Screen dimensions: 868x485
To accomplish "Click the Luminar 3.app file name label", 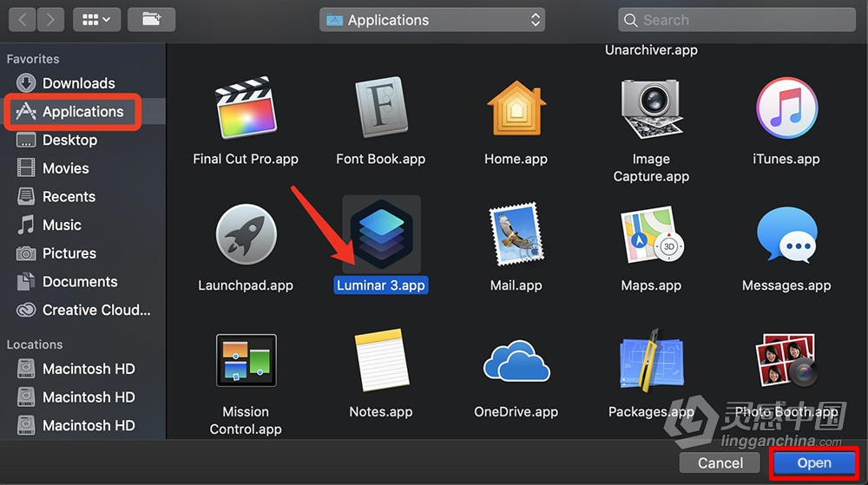I will [381, 285].
